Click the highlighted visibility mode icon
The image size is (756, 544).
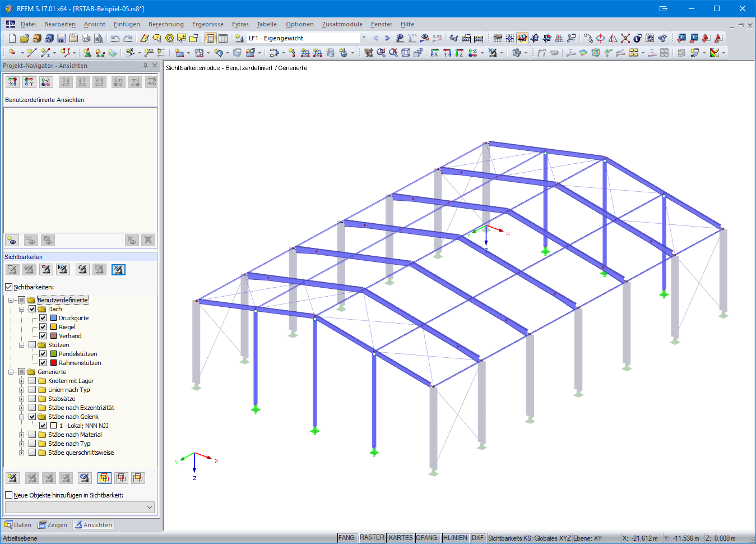[118, 270]
